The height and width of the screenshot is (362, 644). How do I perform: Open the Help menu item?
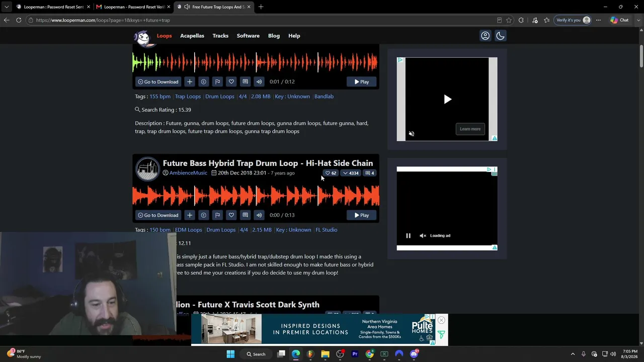pyautogui.click(x=294, y=36)
